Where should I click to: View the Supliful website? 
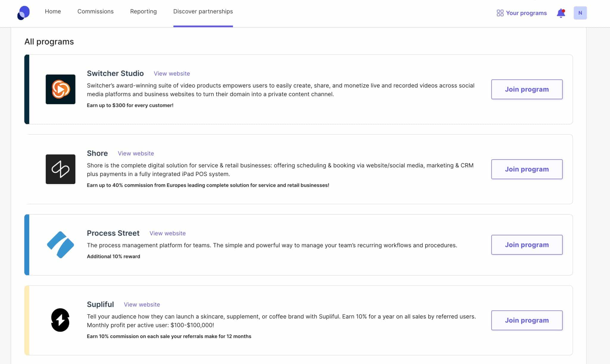point(142,304)
